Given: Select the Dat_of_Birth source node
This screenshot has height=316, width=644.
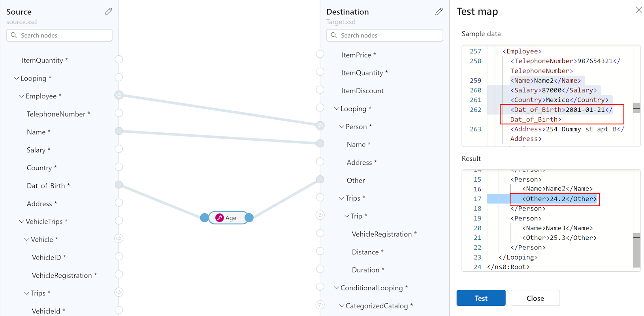Looking at the screenshot, I should pyautogui.click(x=46, y=186).
